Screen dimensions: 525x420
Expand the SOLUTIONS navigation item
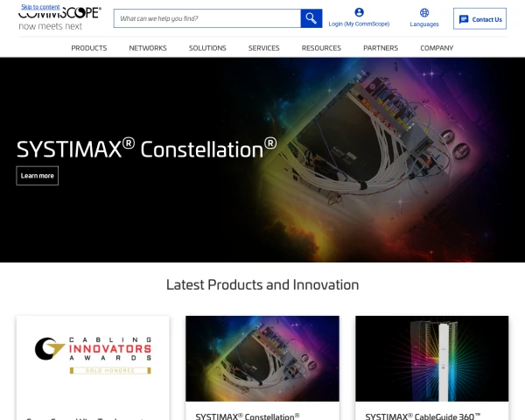(x=207, y=48)
